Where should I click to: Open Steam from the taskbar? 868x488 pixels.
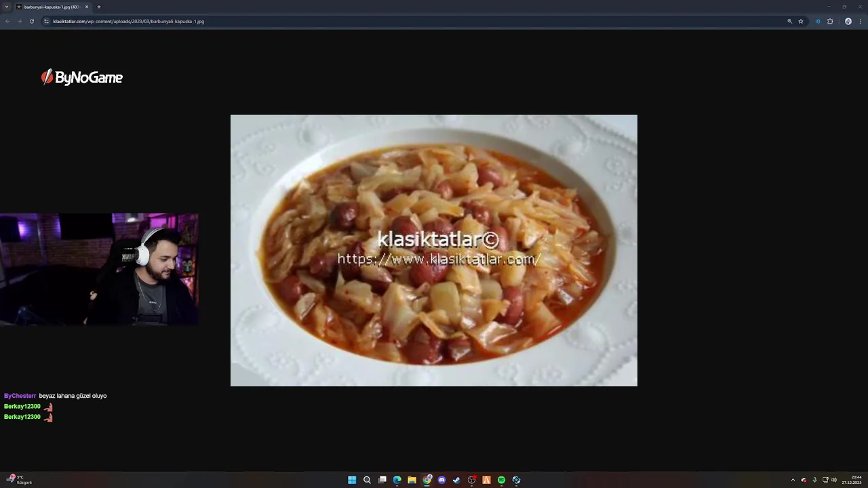[456, 480]
